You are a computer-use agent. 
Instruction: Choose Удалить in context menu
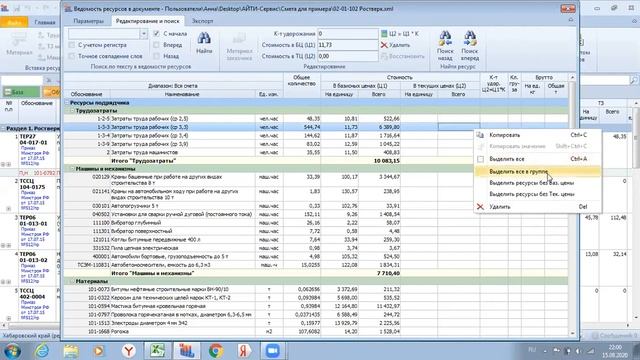coord(537,207)
